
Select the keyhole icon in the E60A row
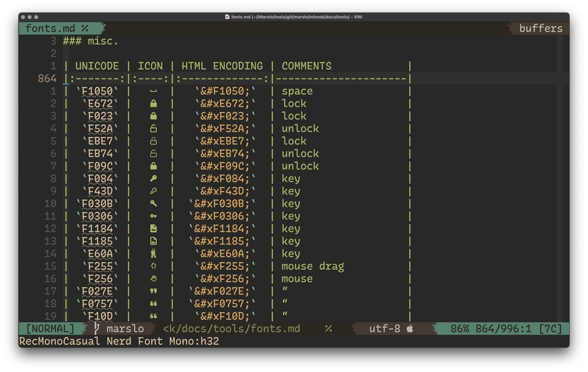pyautogui.click(x=154, y=254)
